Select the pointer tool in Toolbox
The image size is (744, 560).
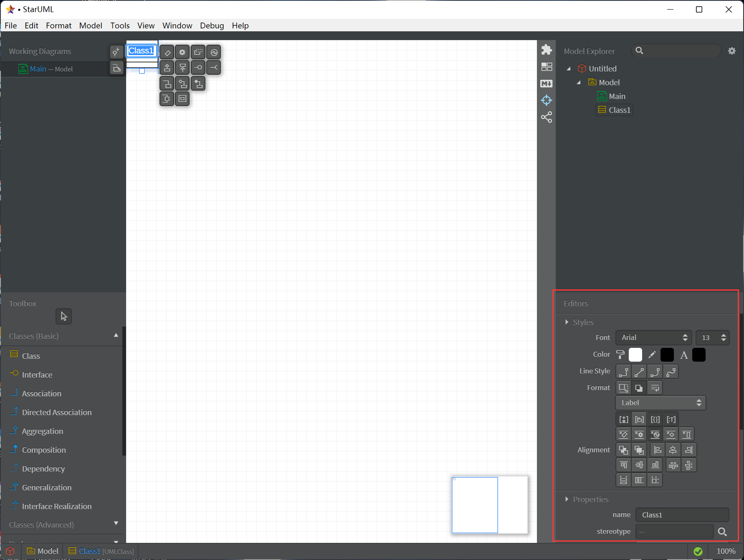(x=64, y=317)
